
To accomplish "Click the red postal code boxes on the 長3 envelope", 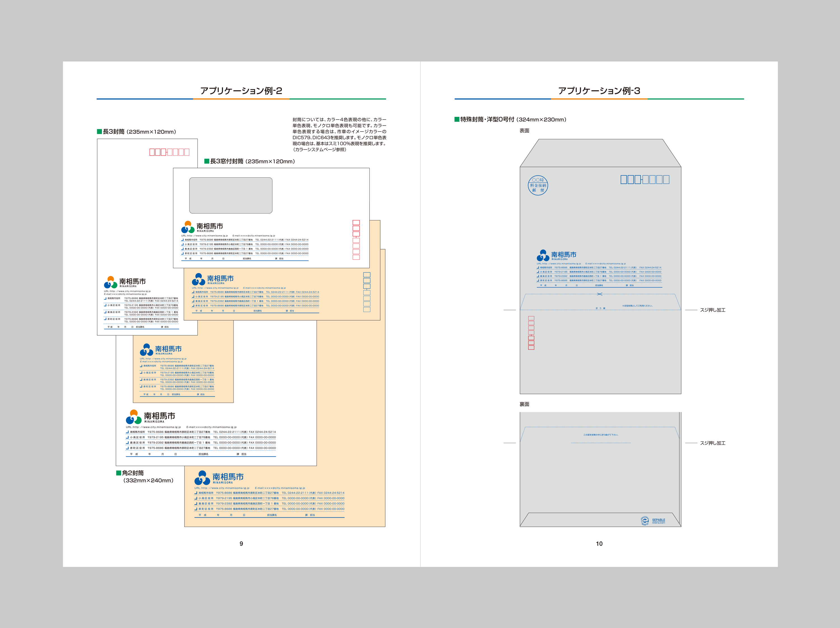I will (169, 152).
